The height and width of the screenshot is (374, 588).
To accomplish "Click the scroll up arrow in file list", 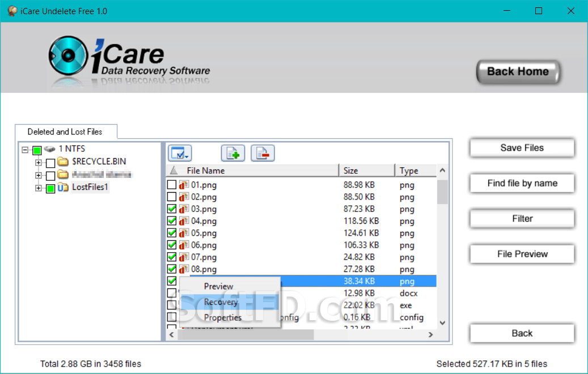I will (442, 171).
